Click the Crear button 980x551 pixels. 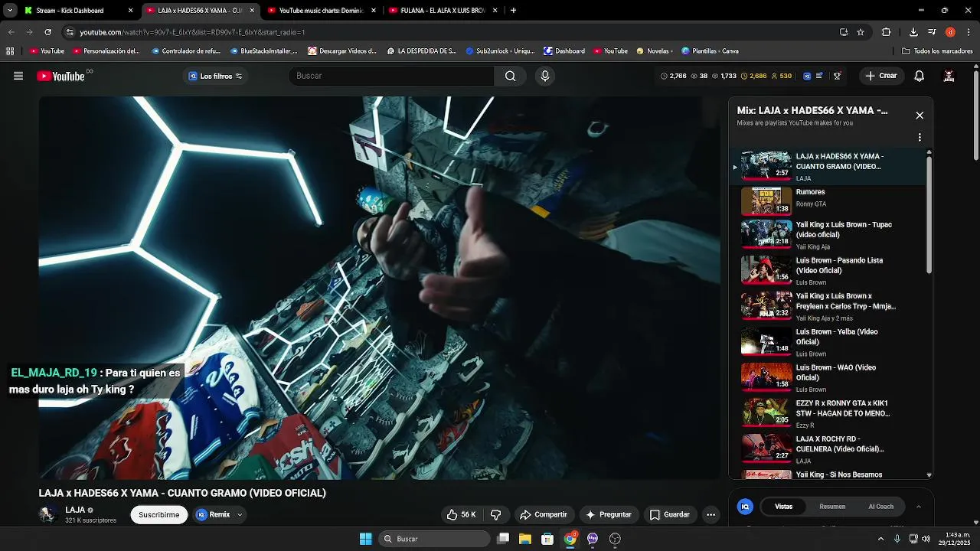click(880, 76)
